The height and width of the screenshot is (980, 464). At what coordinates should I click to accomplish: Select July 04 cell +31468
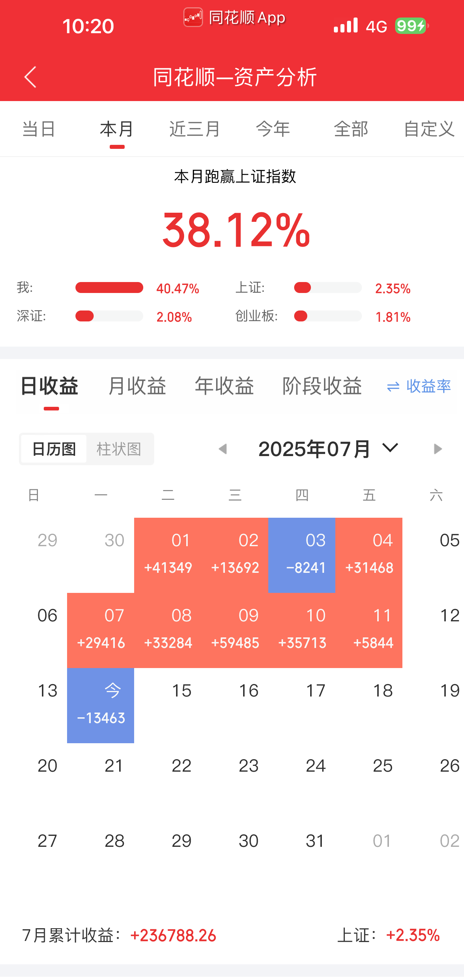click(x=369, y=555)
